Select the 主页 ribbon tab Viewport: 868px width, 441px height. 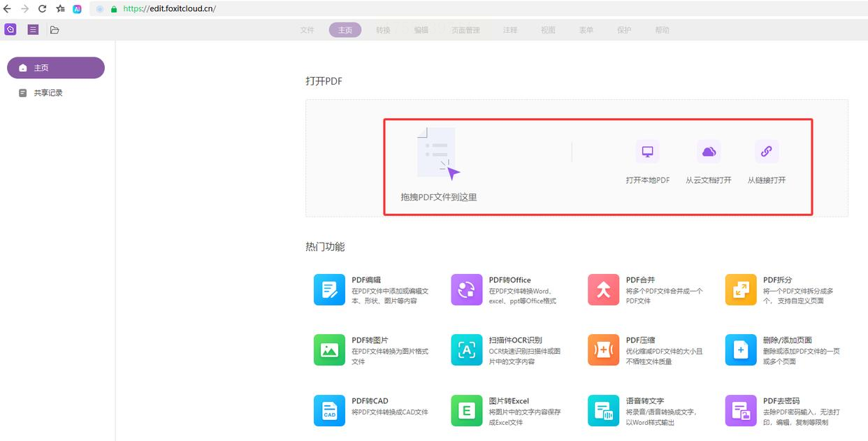pyautogui.click(x=345, y=30)
